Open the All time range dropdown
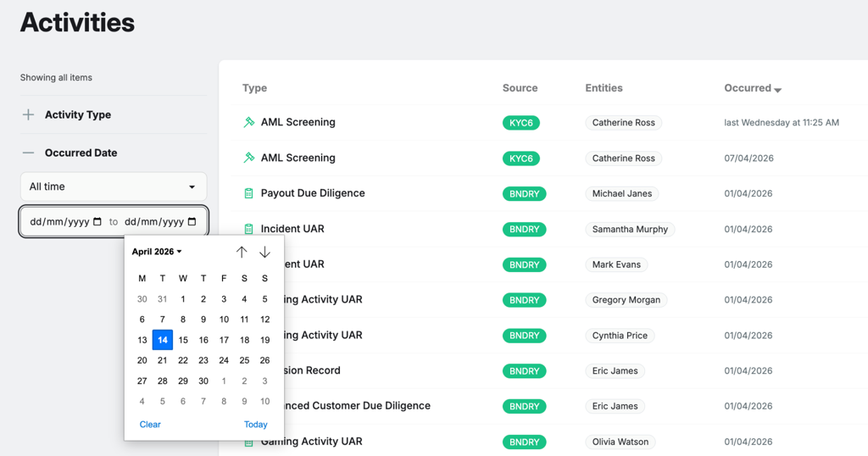 point(114,186)
